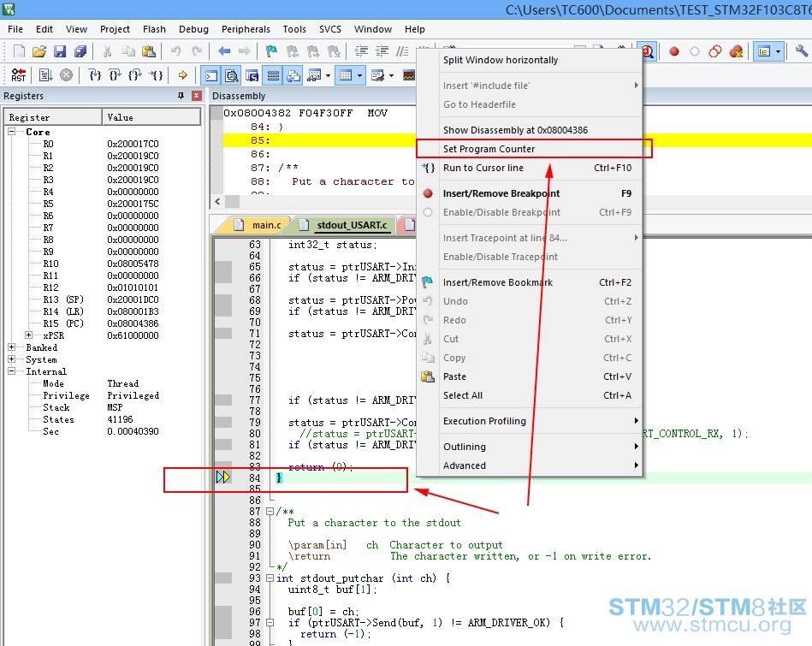This screenshot has height=646, width=812.
Task: Open the SVCS menu
Action: tap(330, 29)
